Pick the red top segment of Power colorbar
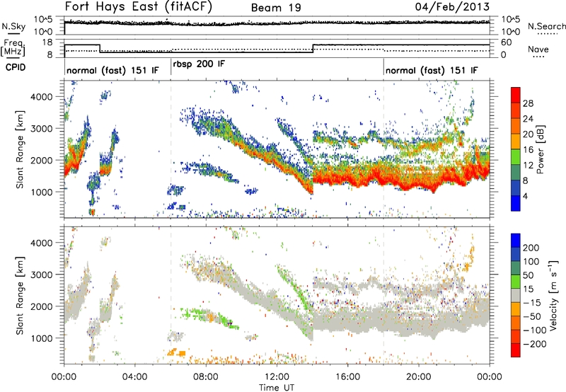 [x=516, y=95]
